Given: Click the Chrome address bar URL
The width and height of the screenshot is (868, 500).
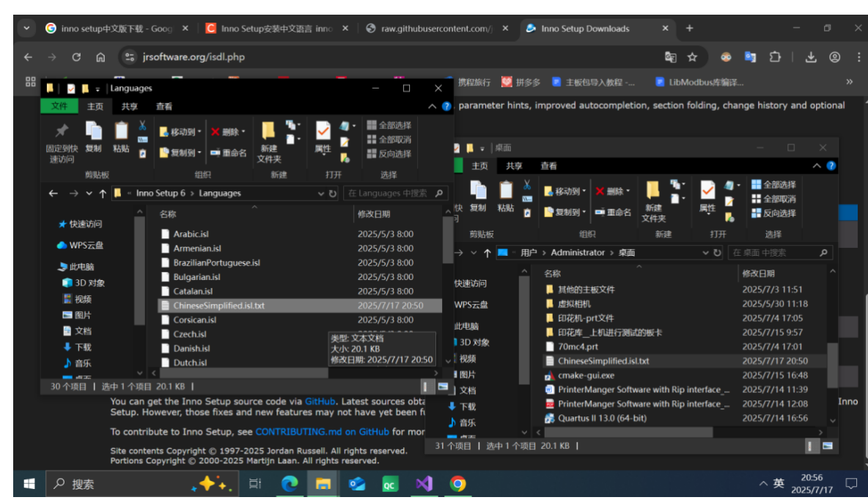Looking at the screenshot, I should [x=194, y=57].
